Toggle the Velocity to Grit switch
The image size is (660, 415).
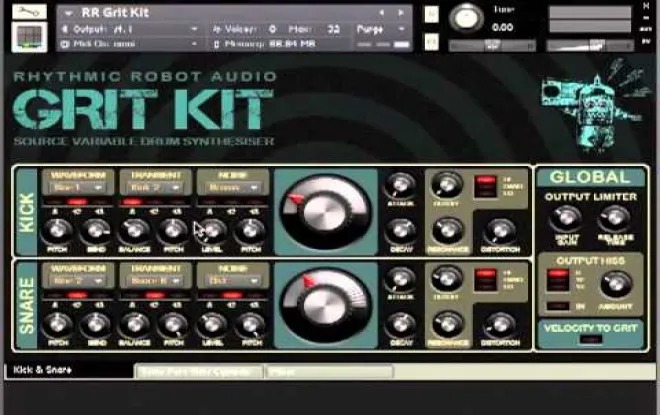[x=591, y=339]
